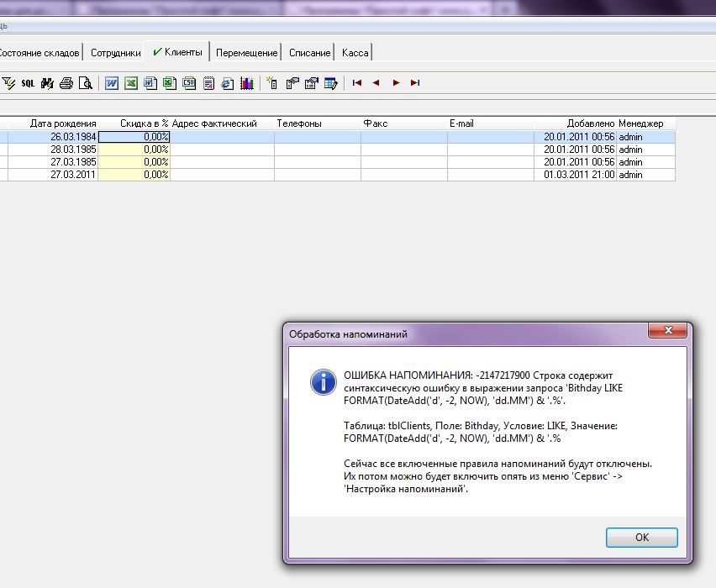Open print preview magnifier icon
The height and width of the screenshot is (588, 716).
pos(85,83)
